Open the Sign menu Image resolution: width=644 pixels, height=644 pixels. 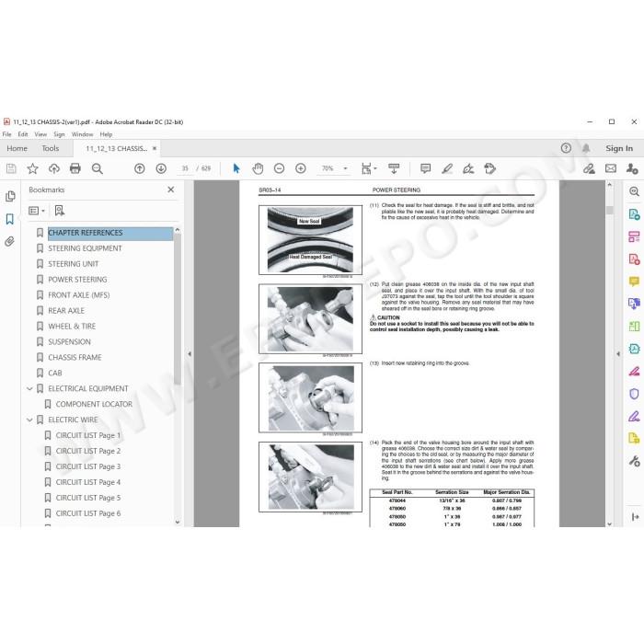(x=59, y=134)
